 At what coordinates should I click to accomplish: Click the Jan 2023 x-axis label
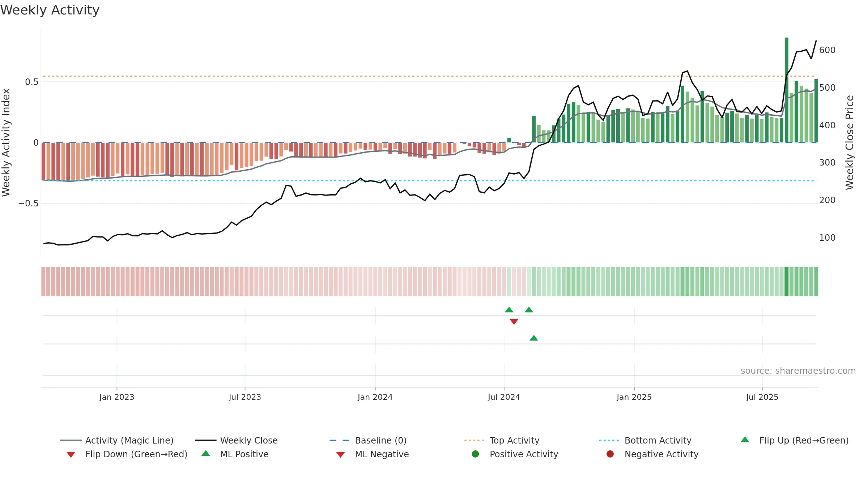117,397
